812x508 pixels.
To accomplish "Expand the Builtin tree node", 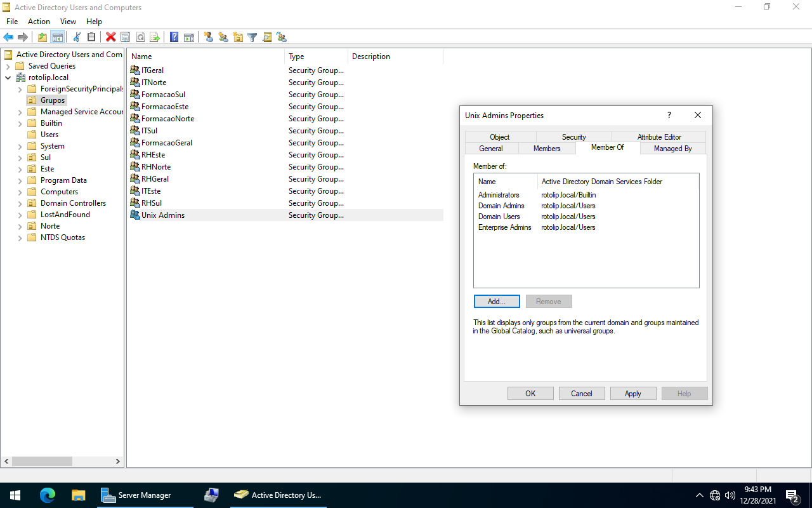I will pyautogui.click(x=20, y=123).
